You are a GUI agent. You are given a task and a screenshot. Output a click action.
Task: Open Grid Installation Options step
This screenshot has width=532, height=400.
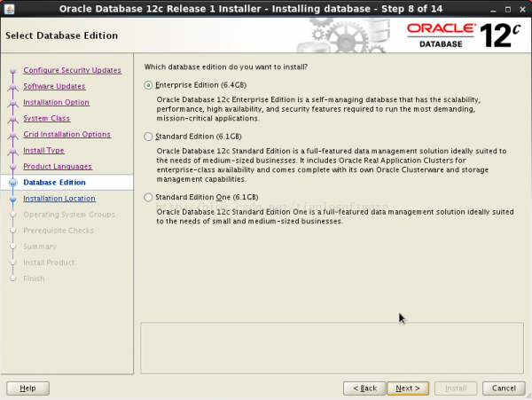pyautogui.click(x=66, y=134)
